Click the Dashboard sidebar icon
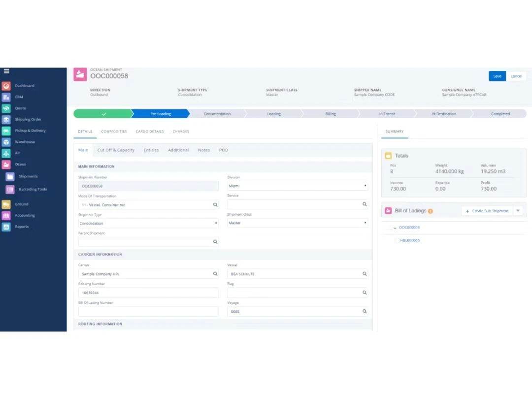Screen dimensions: 532x399 [6, 86]
